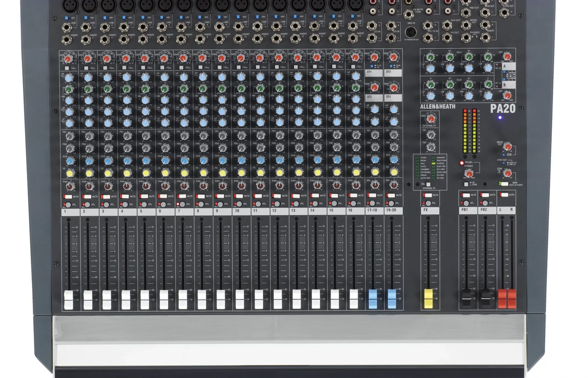Toggle the BGM post-LR fader switch
The width and height of the screenshot is (588, 378).
504,184
